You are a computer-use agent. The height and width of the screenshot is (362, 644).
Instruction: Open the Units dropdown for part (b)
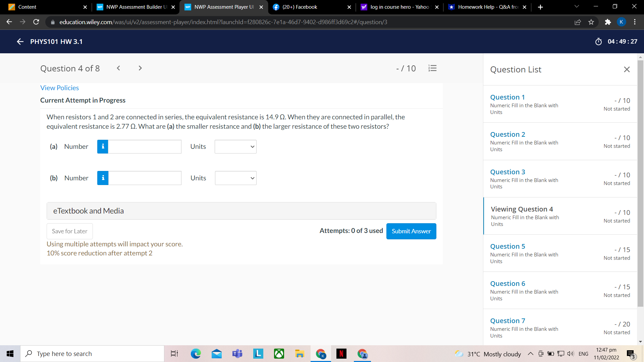point(235,178)
